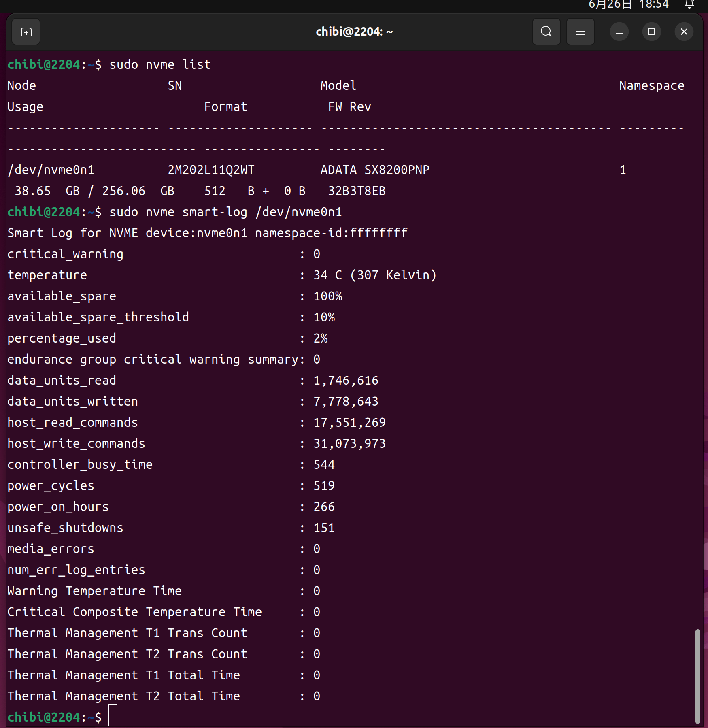Viewport: 708px width, 728px height.
Task: Click the temperature value 34 C
Action: click(327, 275)
